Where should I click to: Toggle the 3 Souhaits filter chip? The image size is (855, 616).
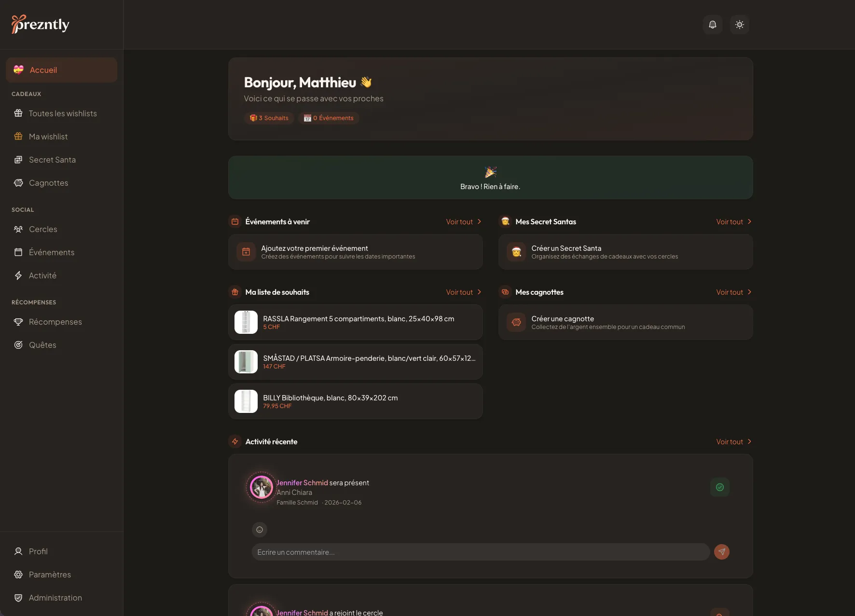pyautogui.click(x=269, y=118)
